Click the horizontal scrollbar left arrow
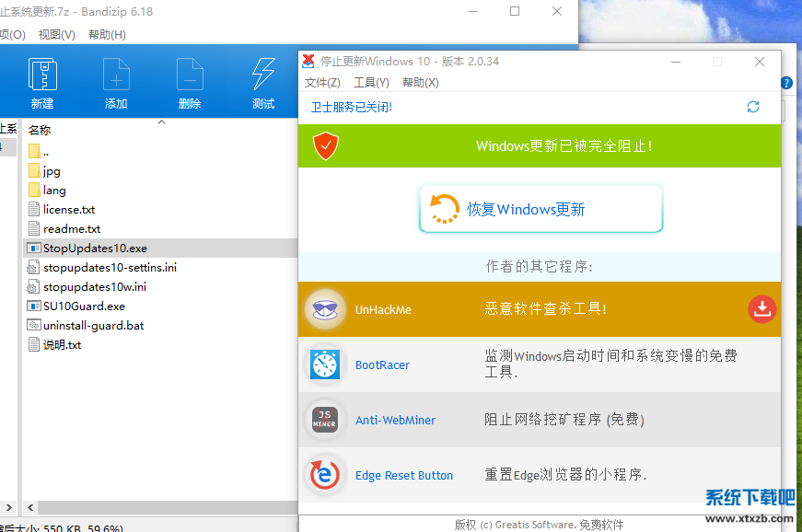The width and height of the screenshot is (802, 532). [29, 508]
